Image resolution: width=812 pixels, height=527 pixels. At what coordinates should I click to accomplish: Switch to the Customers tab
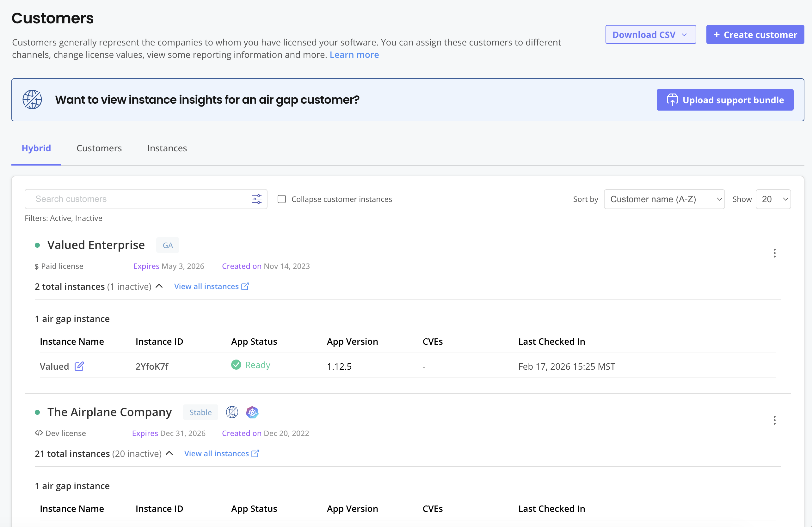click(x=99, y=148)
